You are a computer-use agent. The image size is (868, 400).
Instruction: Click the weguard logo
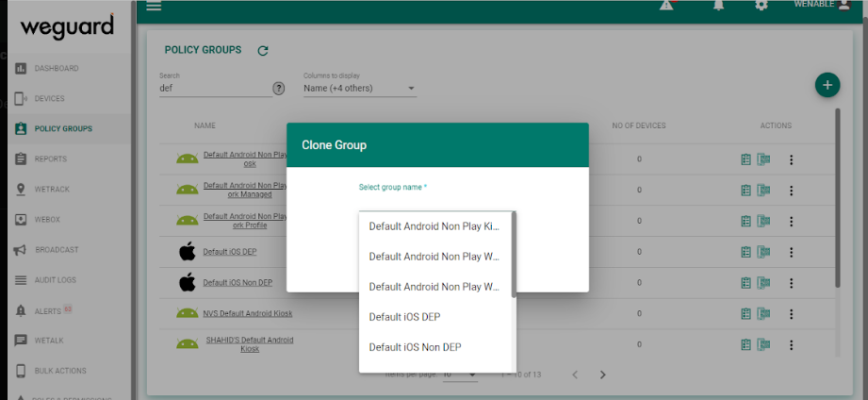pyautogui.click(x=68, y=26)
